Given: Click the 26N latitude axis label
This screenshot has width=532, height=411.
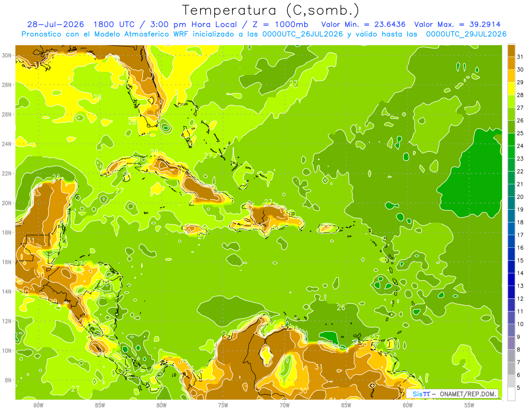Looking at the screenshot, I should click(x=7, y=114).
